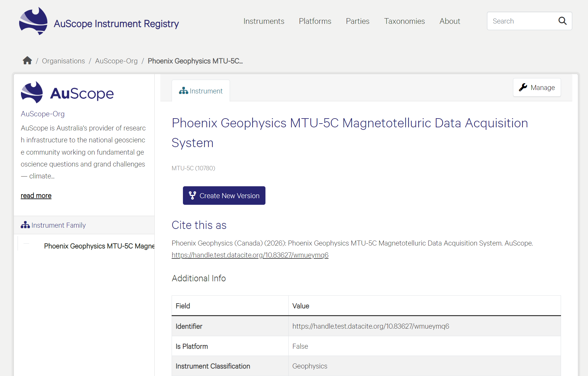
Task: Open the Instruments menu
Action: coord(264,21)
